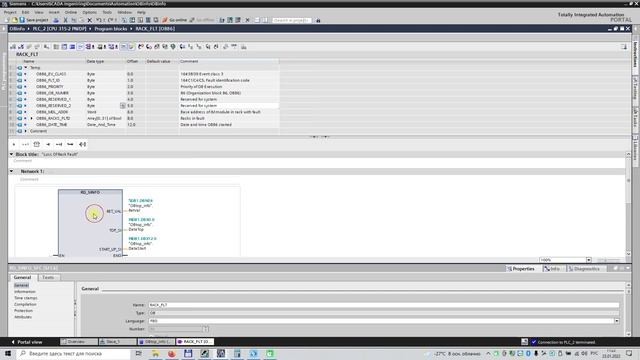Select the RD_SINFO block header
Image resolution: width=640 pixels, height=360 pixels.
90,192
